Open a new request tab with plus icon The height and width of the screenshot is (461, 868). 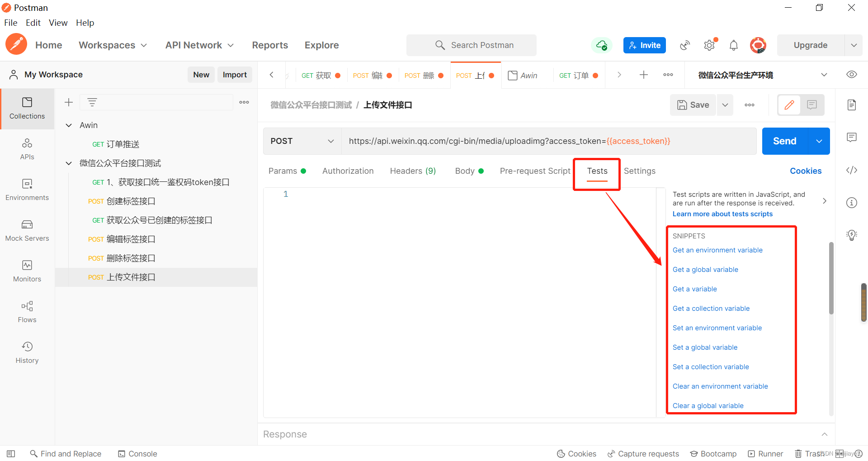point(644,75)
